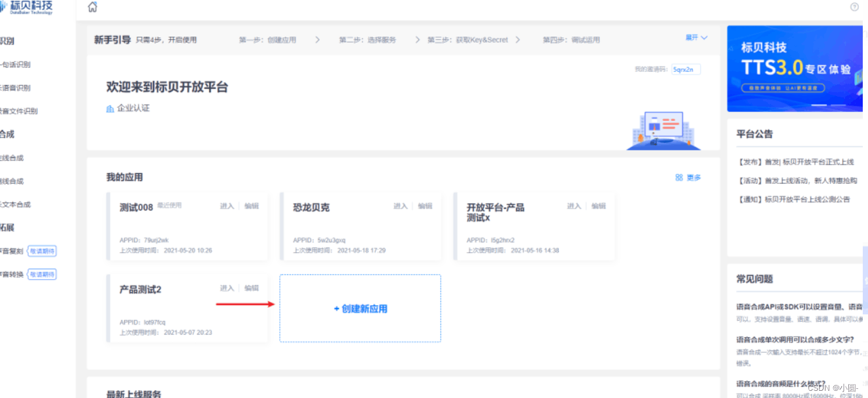
Task: Click the chevron after 第三步:获取Key&Secret
Action: tap(518, 40)
